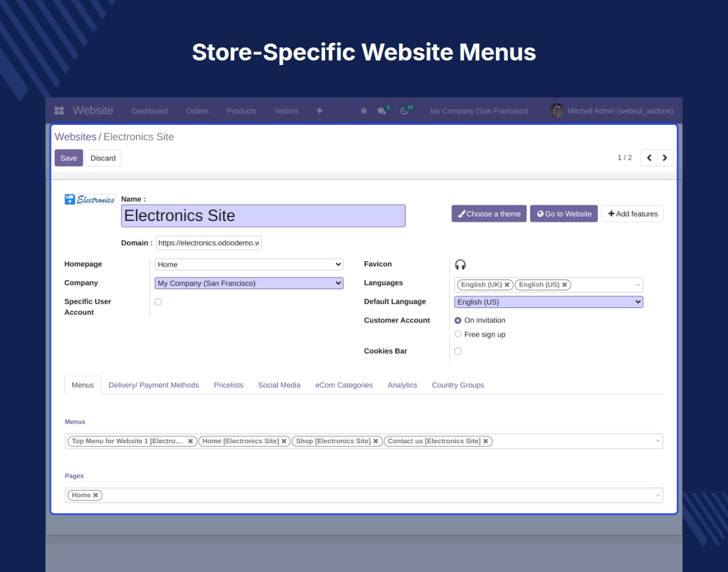The height and width of the screenshot is (572, 728).
Task: Click the Save button
Action: coord(69,158)
